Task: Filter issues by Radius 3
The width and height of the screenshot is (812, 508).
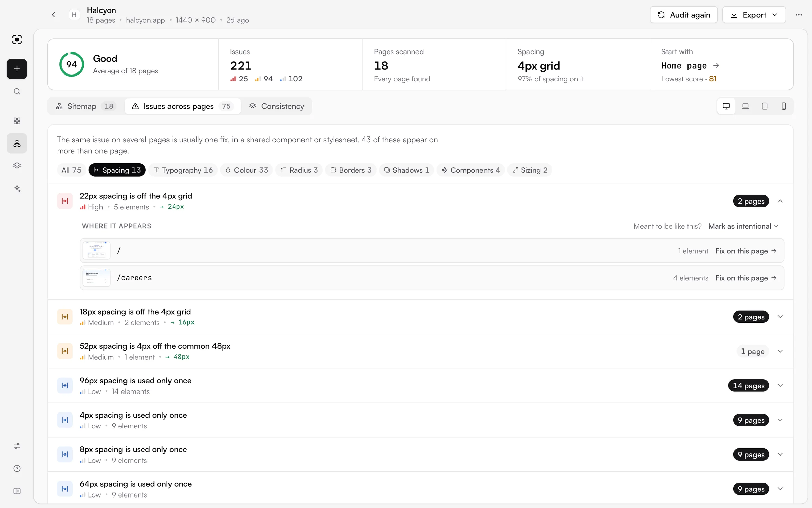Action: [299, 170]
